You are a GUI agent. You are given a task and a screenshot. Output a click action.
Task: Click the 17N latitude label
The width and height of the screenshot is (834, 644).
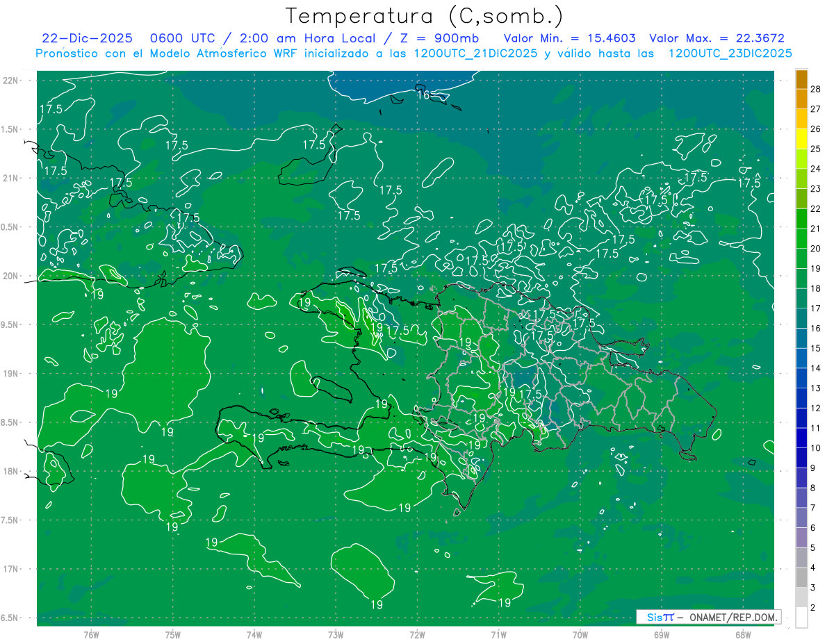(x=11, y=569)
